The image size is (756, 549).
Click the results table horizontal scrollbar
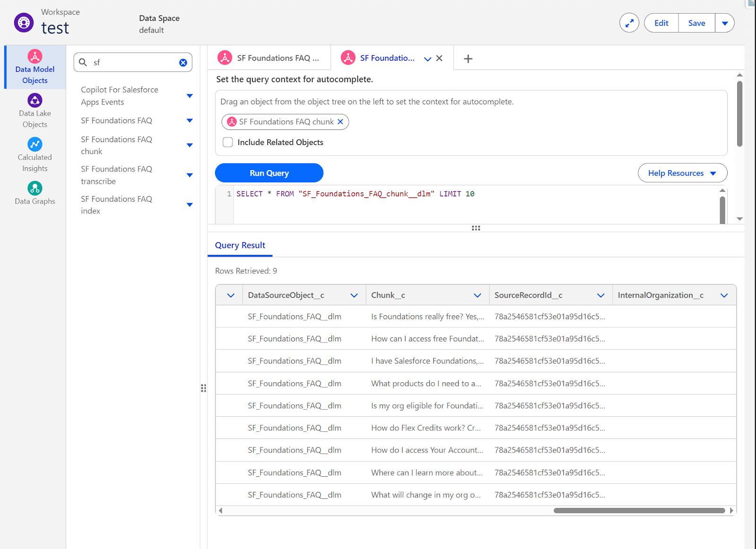pyautogui.click(x=639, y=510)
